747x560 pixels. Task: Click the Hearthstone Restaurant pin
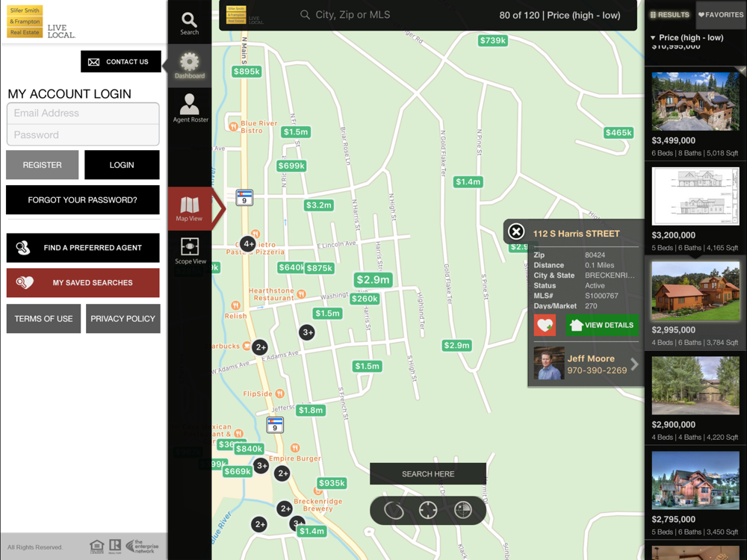point(301,293)
